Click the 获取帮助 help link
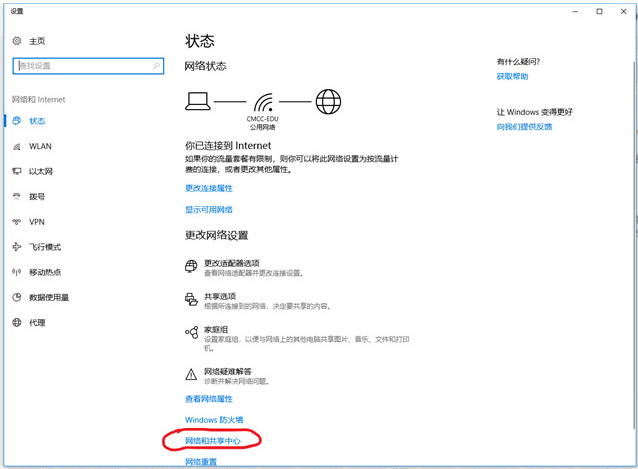Screen dimensions: 638x469 tap(512, 76)
